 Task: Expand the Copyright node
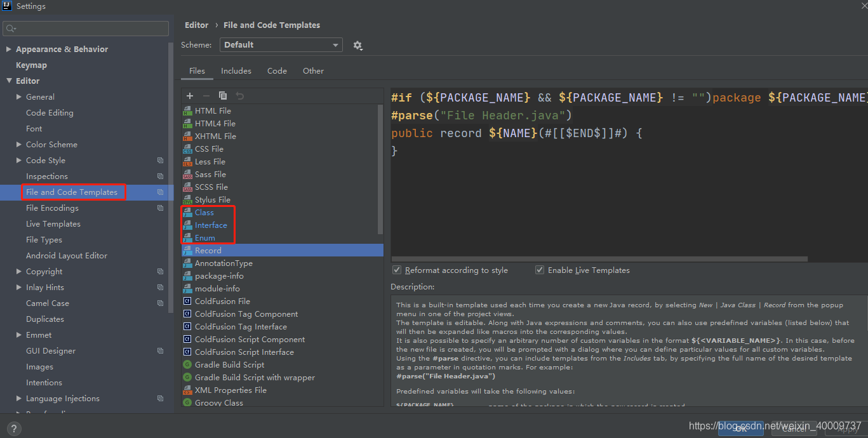click(x=19, y=272)
